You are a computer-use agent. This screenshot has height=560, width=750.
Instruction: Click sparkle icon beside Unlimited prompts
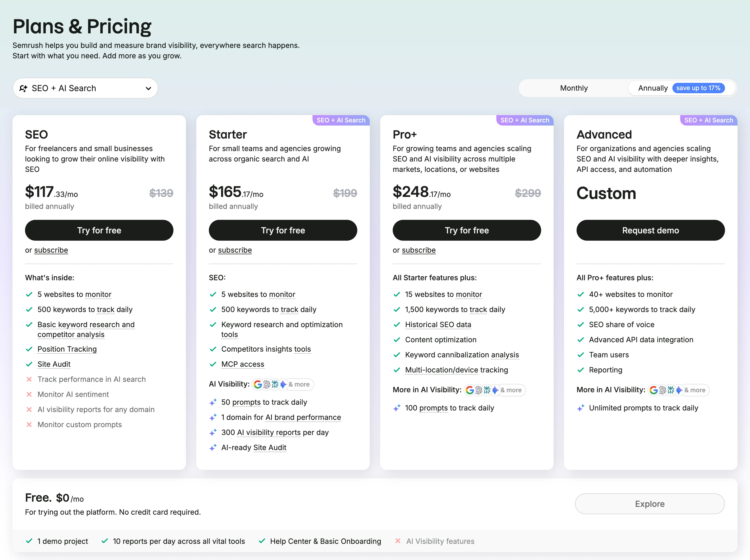coord(580,408)
